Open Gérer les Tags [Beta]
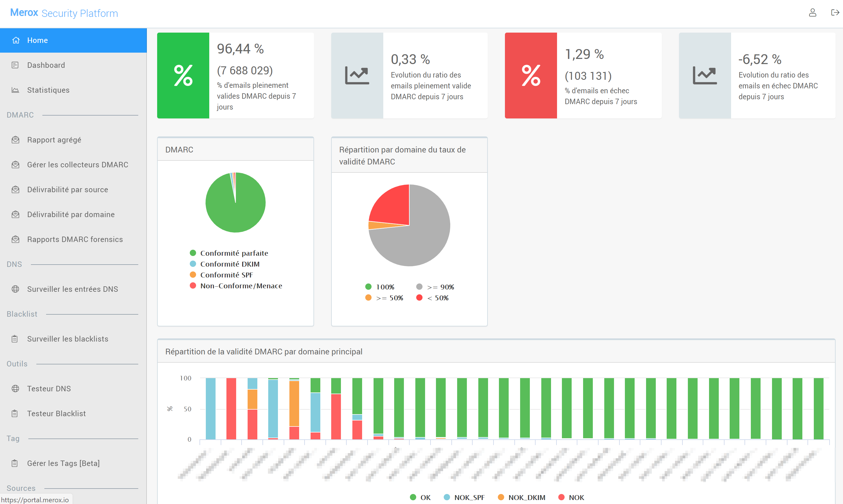The image size is (843, 504). [x=63, y=463]
